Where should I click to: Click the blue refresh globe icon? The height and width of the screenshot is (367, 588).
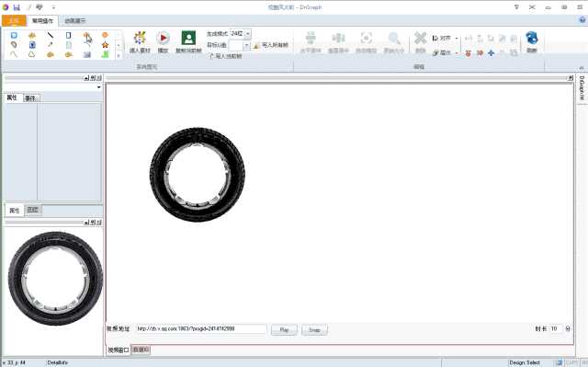[531, 38]
